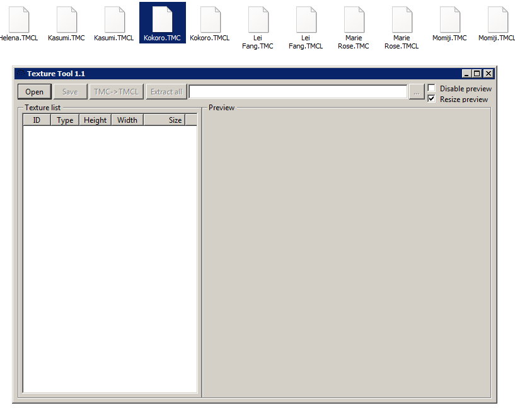Maximize the Texture Tool window

[477, 74]
